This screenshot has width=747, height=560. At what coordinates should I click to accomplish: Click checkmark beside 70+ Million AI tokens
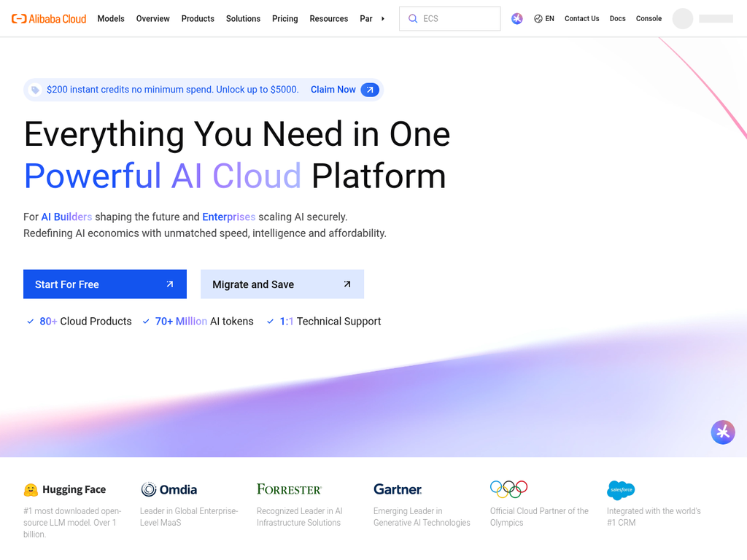(146, 322)
